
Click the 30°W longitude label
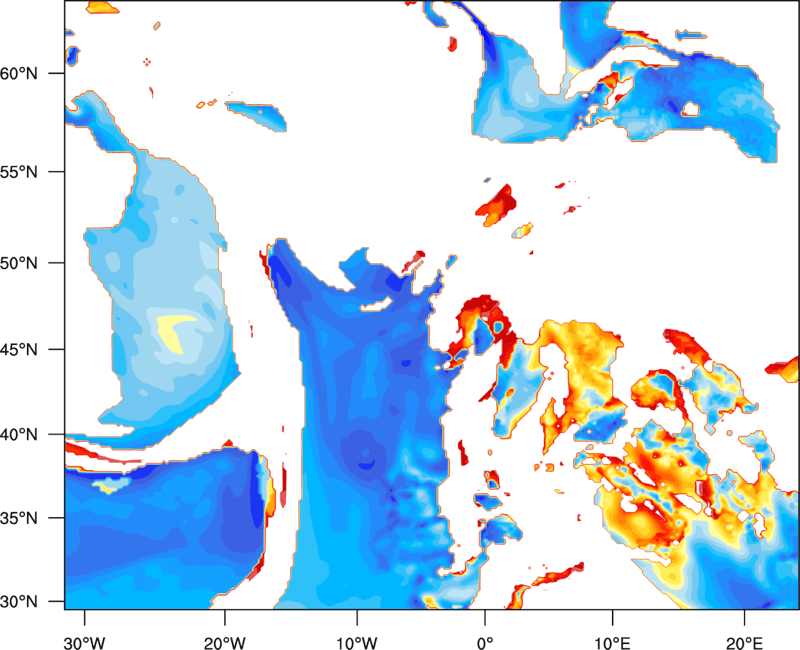click(x=84, y=643)
